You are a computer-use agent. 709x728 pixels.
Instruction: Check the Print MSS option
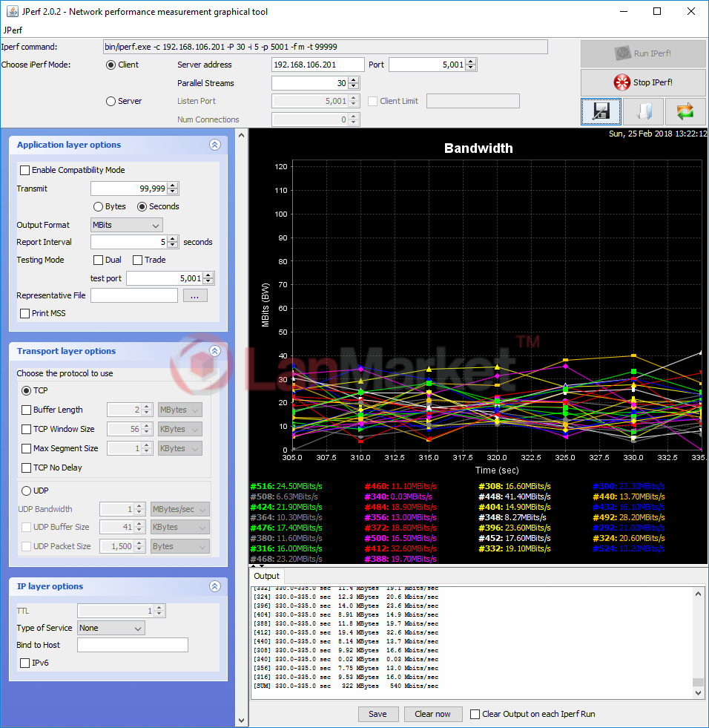coord(25,313)
